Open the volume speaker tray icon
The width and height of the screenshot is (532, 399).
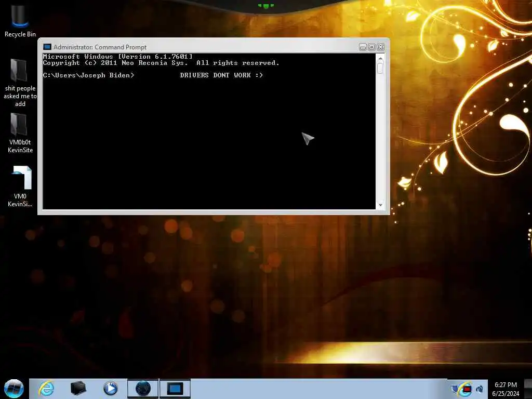tap(480, 389)
